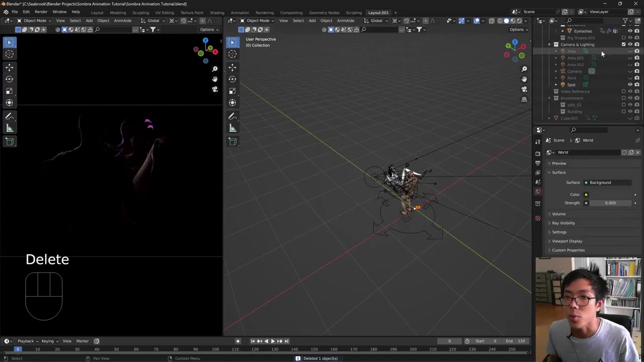644x362 pixels.
Task: Select the Move tool in left viewport
Action: tap(9, 67)
